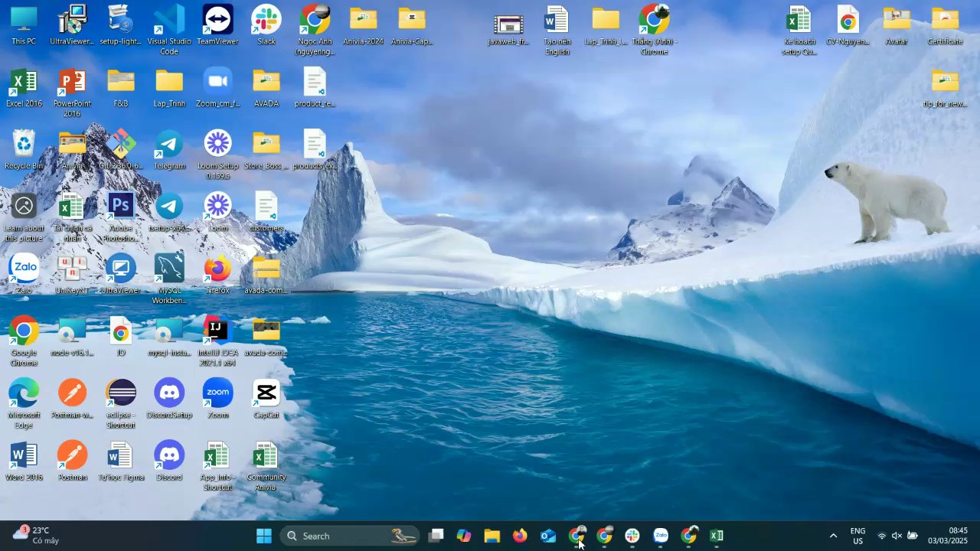Open Copilot from the taskbar
The height and width of the screenshot is (551, 980).
tap(464, 536)
